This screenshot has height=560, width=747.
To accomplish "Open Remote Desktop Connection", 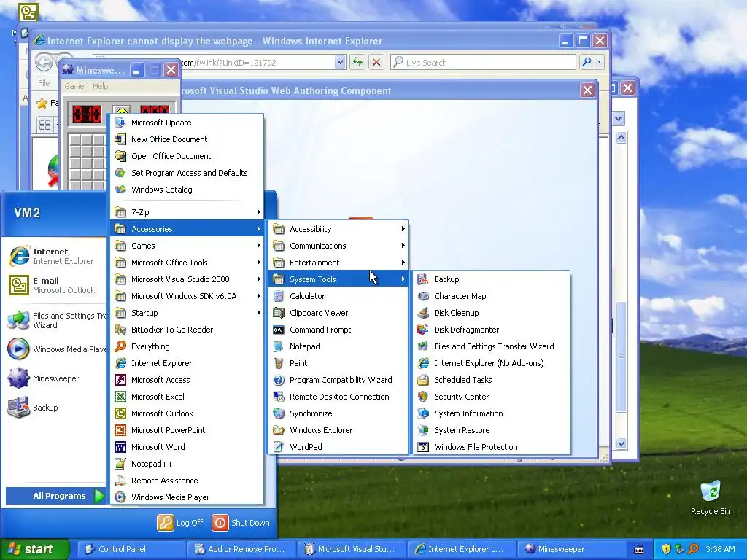I will point(338,396).
